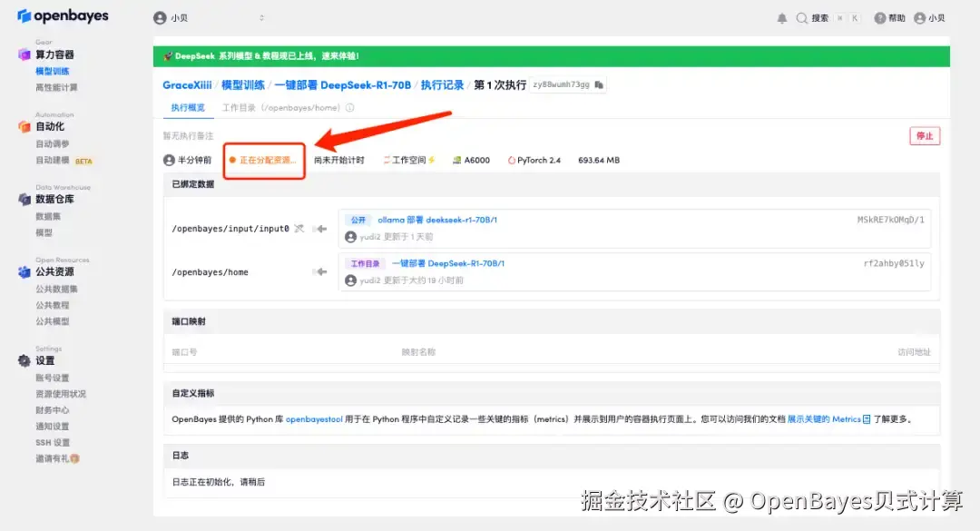This screenshot has width=980, height=531.
Task: Open ollama 部署 deekseek-r1-70B/1 dataset link
Action: pos(437,221)
